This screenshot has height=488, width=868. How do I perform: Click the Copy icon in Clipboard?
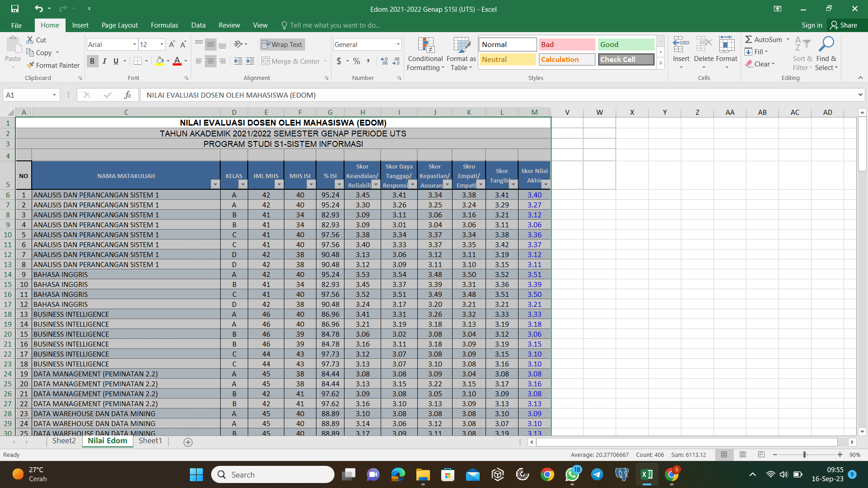(30, 52)
